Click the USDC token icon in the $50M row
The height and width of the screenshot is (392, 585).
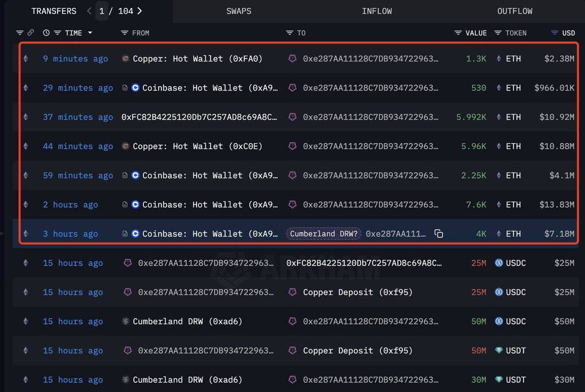499,321
